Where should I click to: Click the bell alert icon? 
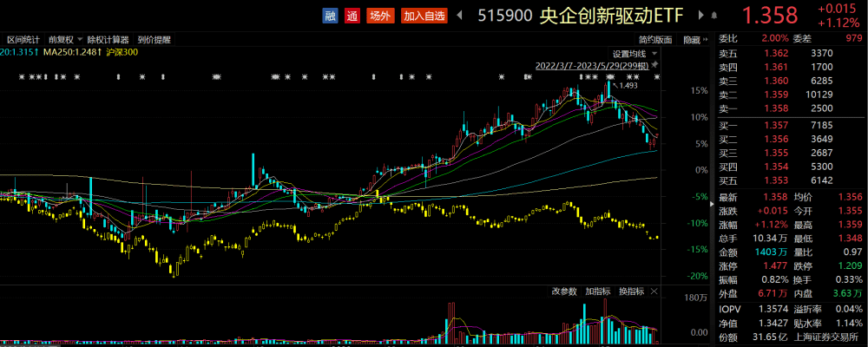(x=714, y=16)
